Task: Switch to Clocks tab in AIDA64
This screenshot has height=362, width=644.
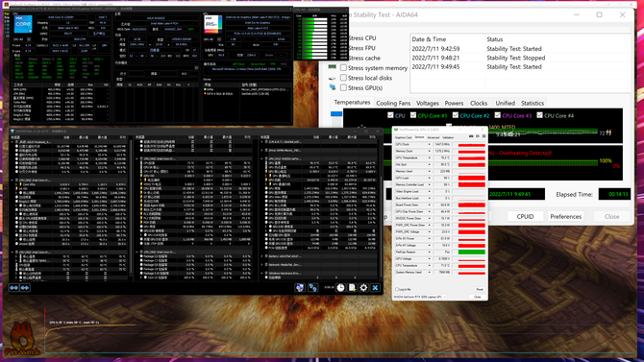Action: [479, 103]
